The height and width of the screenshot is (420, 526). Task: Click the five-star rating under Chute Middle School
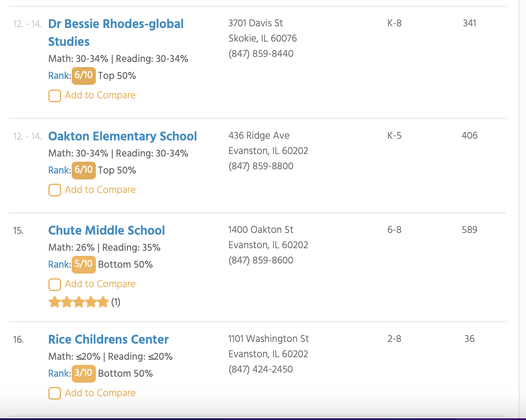78,302
